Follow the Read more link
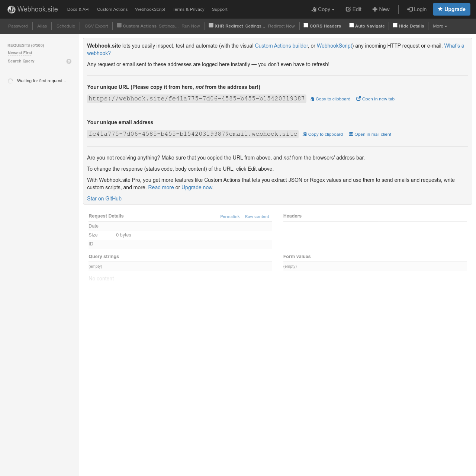Viewport: 476px width, 476px height. click(161, 187)
